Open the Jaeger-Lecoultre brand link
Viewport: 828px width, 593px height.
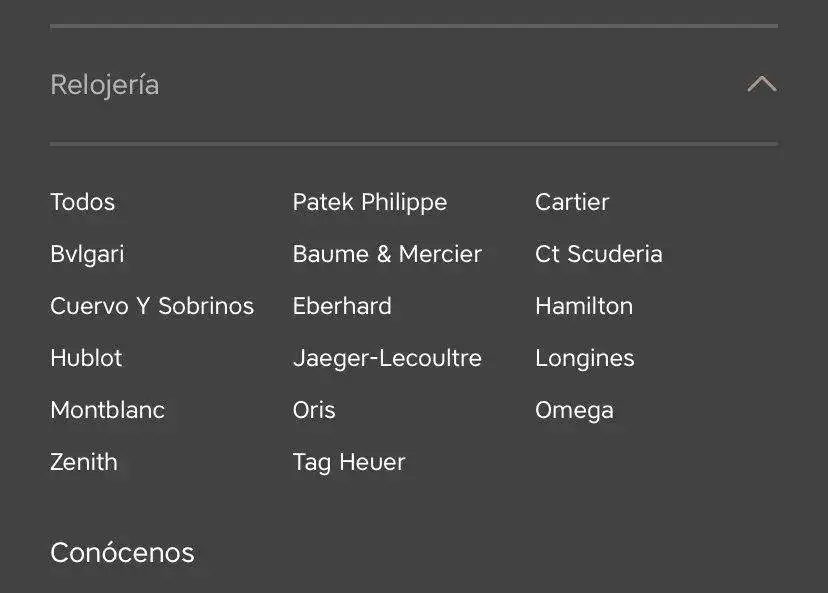387,358
